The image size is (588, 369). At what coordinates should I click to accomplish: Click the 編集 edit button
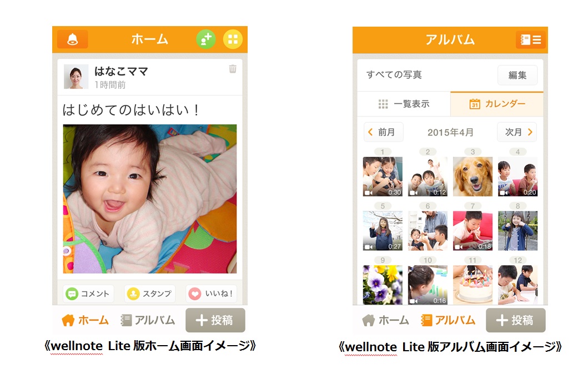517,75
